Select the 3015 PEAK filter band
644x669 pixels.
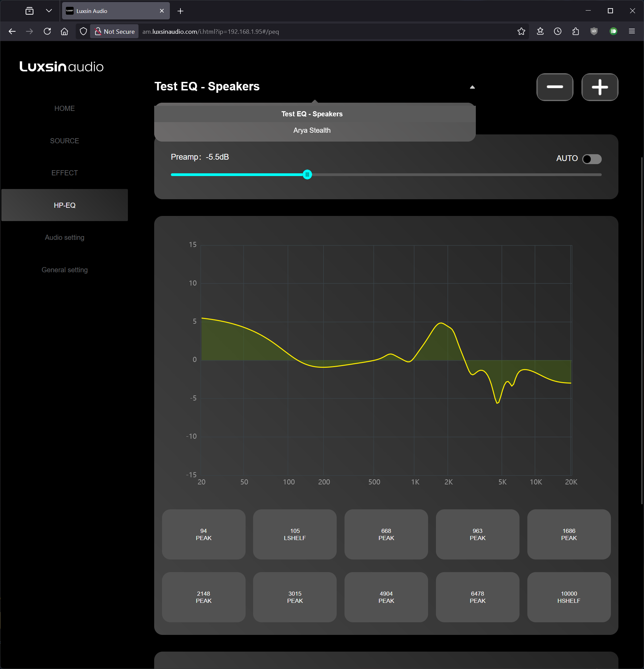coord(295,597)
